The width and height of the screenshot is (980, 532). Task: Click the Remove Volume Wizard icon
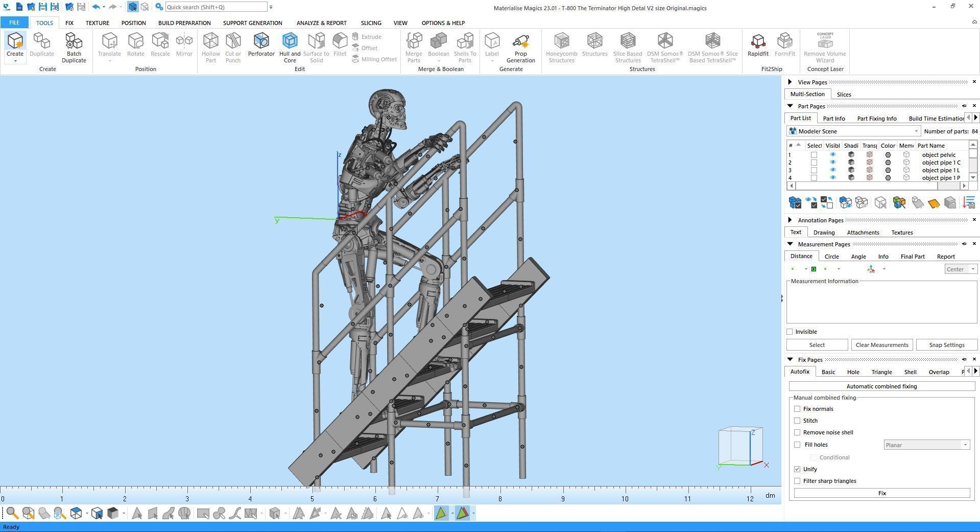point(825,41)
